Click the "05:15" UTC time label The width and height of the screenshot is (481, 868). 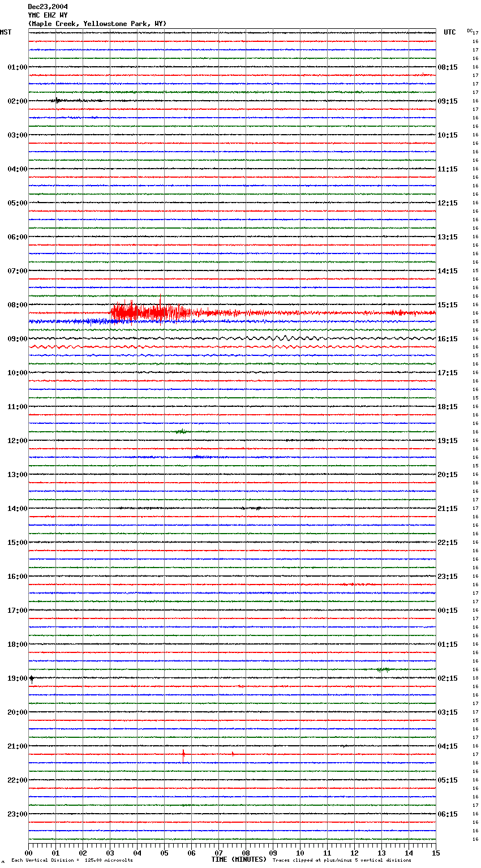coord(448,780)
